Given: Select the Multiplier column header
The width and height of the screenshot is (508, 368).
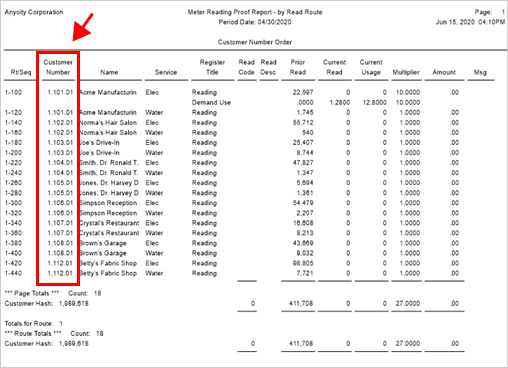Looking at the screenshot, I should point(406,72).
